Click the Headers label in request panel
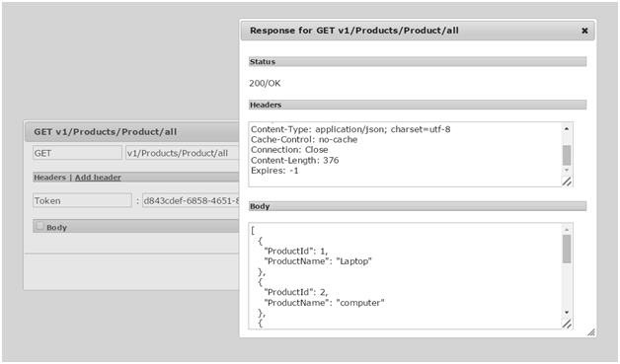 49,178
